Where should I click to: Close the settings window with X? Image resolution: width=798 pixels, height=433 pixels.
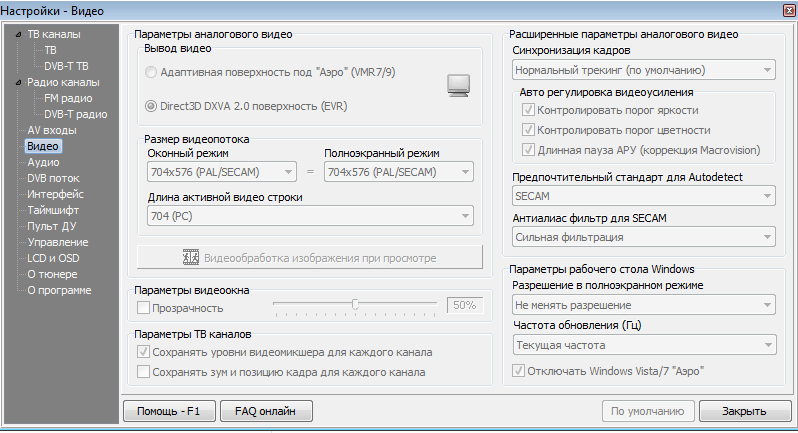coord(781,9)
